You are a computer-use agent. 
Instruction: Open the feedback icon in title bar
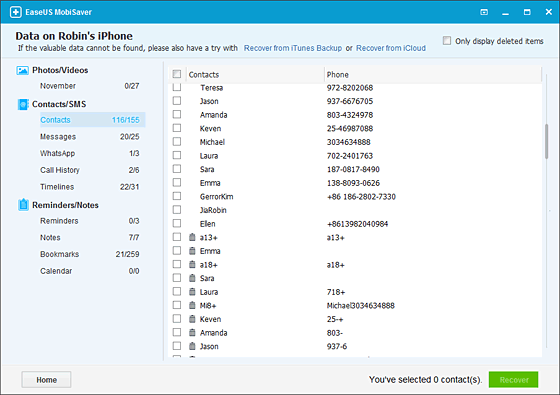tap(484, 12)
